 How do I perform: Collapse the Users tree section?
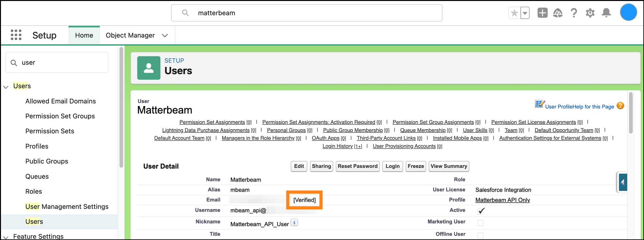[x=6, y=87]
